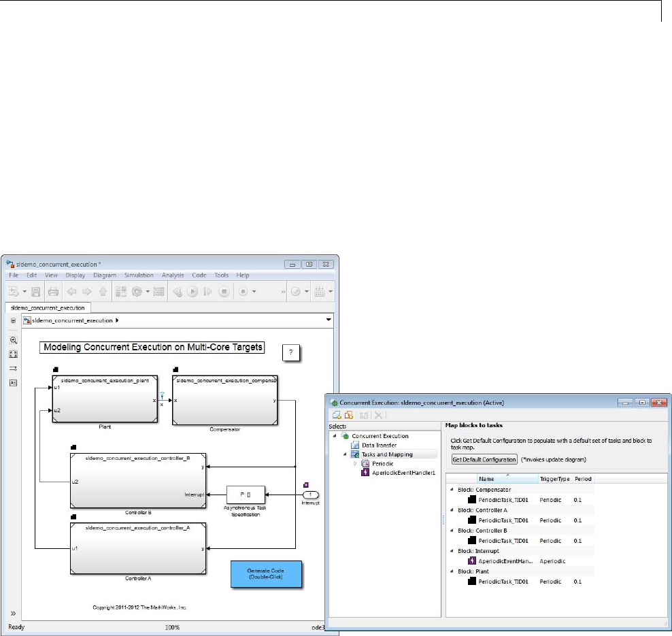Open New Model dropdown arrow
This screenshot has width=672, height=636.
click(24, 292)
